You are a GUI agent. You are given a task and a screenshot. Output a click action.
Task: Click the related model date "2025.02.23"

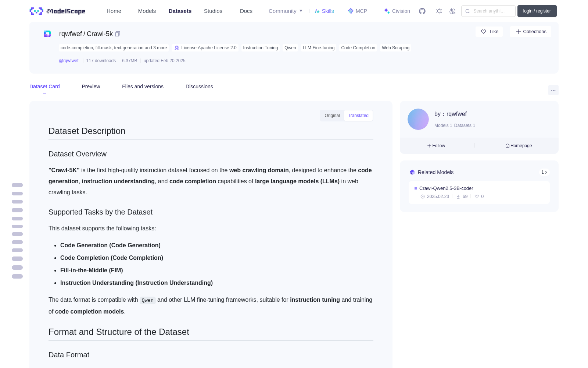pyautogui.click(x=438, y=197)
